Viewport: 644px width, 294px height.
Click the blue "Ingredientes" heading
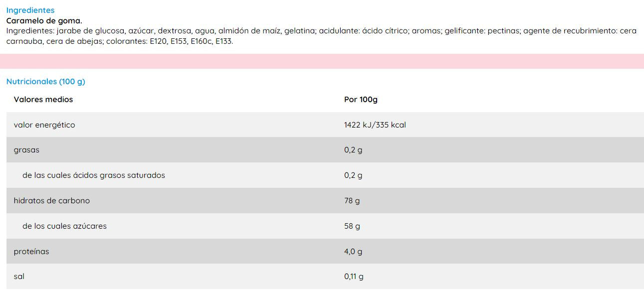pyautogui.click(x=30, y=10)
